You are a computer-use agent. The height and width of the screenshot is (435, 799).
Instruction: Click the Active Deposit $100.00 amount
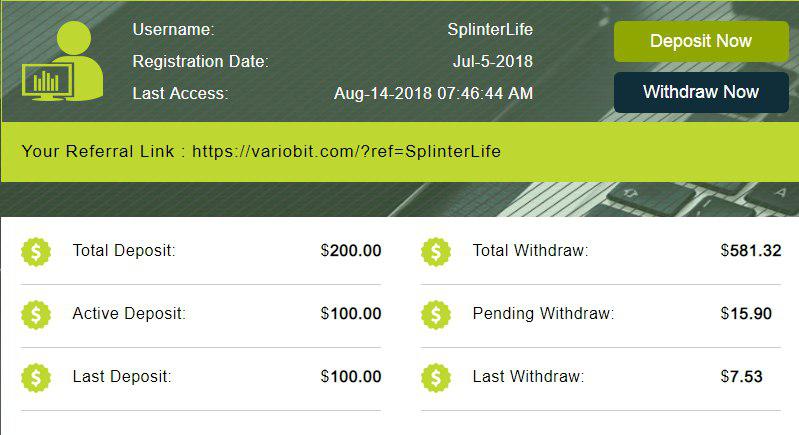point(351,313)
